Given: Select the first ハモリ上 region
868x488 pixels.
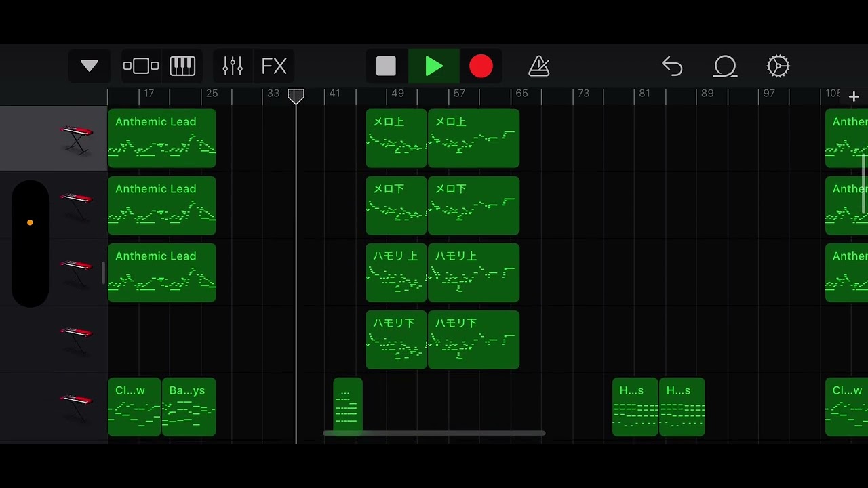Looking at the screenshot, I should pos(396,272).
